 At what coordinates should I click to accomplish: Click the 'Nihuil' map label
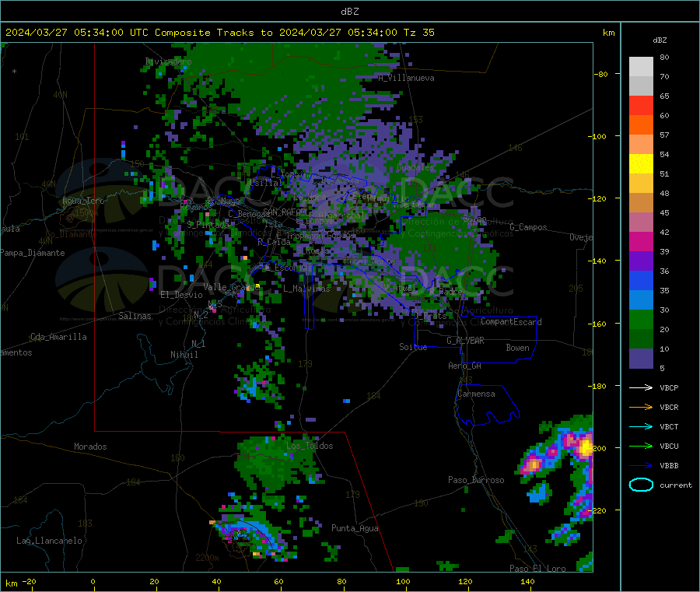pos(184,355)
